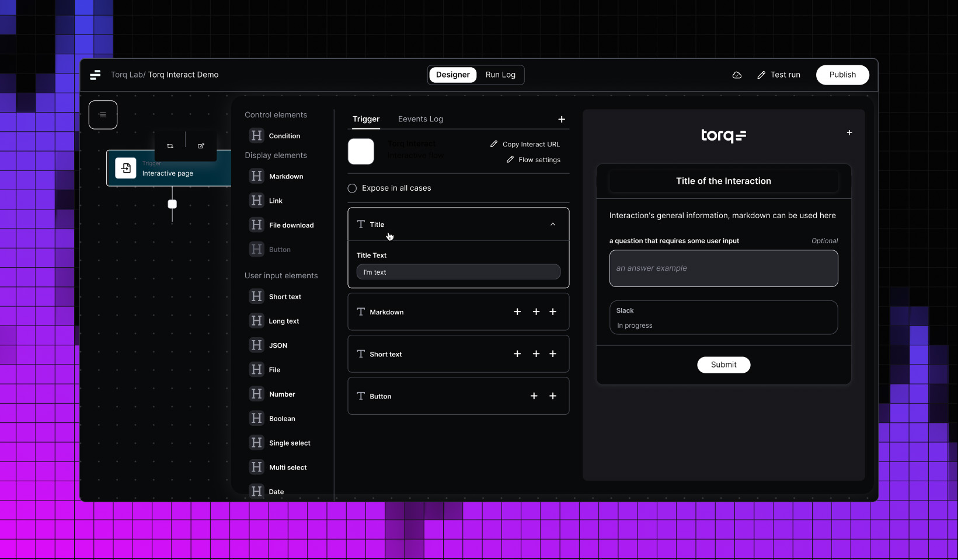Viewport: 958px width, 560px height.
Task: Select the Trigger tab
Action: click(x=366, y=119)
